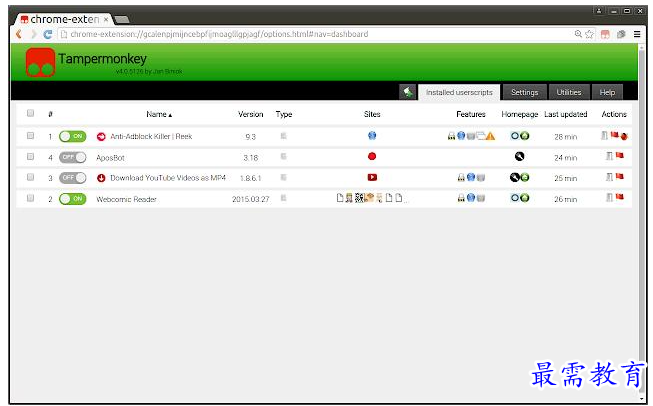Open the Installed userscripts tab
653x406 pixels.
coord(459,92)
